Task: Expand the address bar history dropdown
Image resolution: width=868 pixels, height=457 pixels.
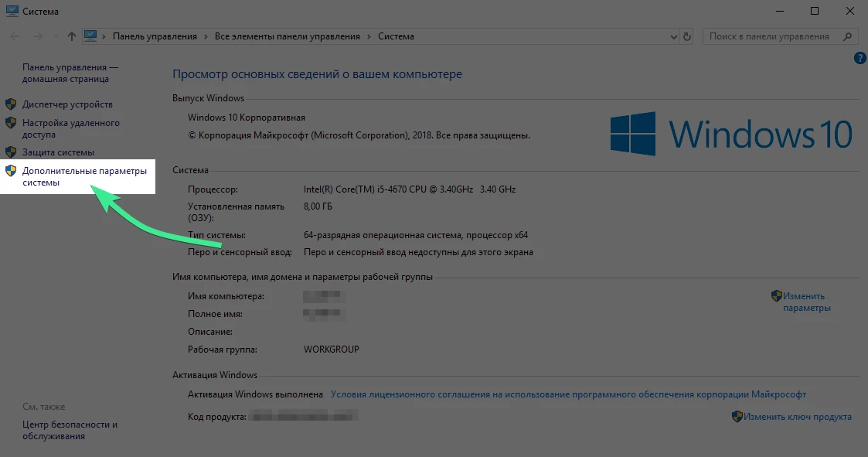Action: pos(672,36)
